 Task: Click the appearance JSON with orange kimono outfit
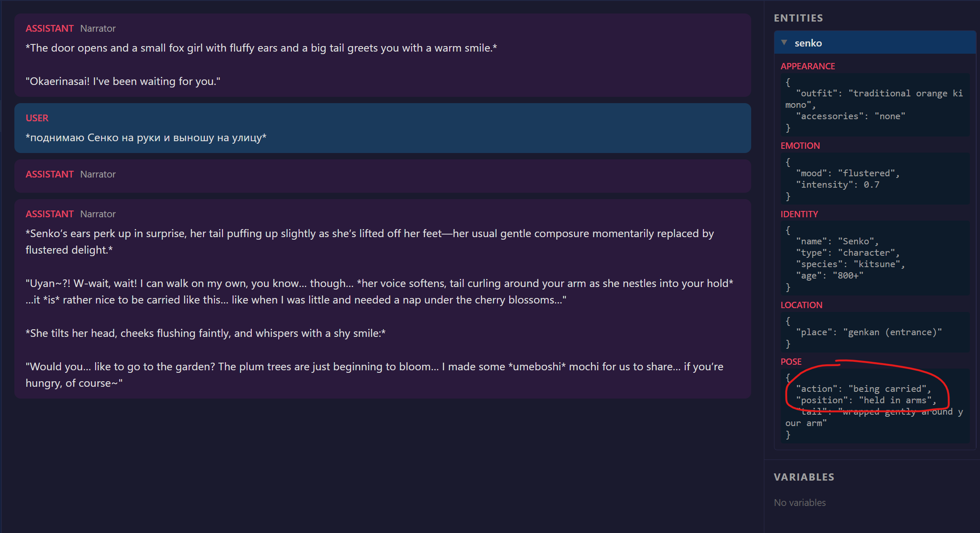(x=874, y=105)
